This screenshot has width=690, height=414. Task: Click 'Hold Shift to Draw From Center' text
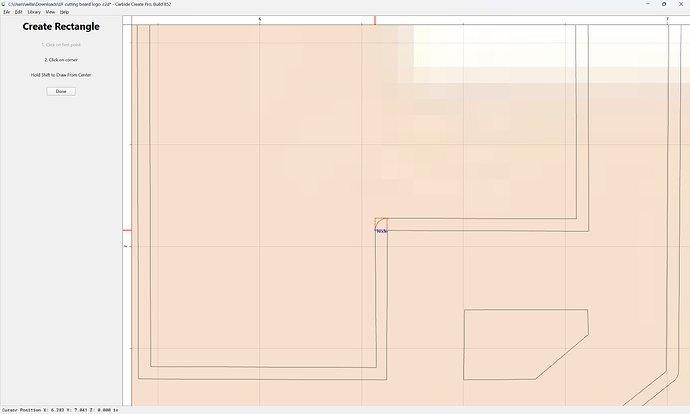[61, 75]
